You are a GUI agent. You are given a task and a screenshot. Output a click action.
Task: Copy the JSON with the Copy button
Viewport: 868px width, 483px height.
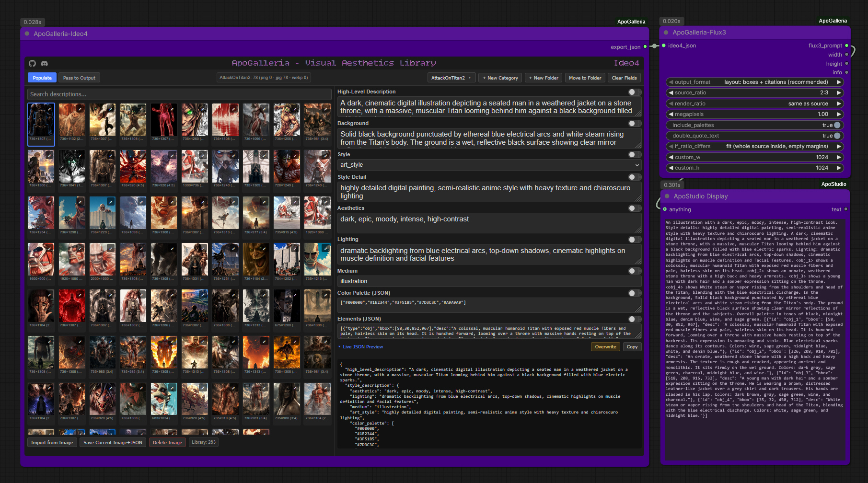coord(632,347)
